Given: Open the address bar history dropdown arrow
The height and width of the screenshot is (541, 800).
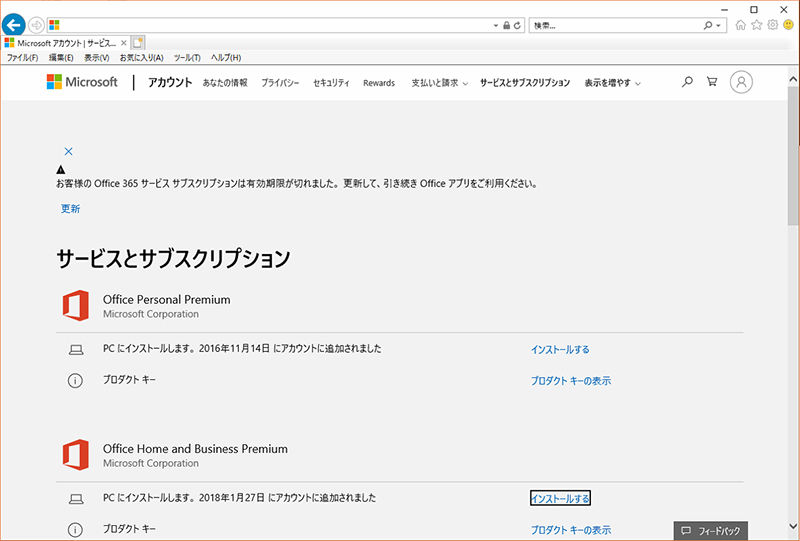Looking at the screenshot, I should click(x=495, y=26).
